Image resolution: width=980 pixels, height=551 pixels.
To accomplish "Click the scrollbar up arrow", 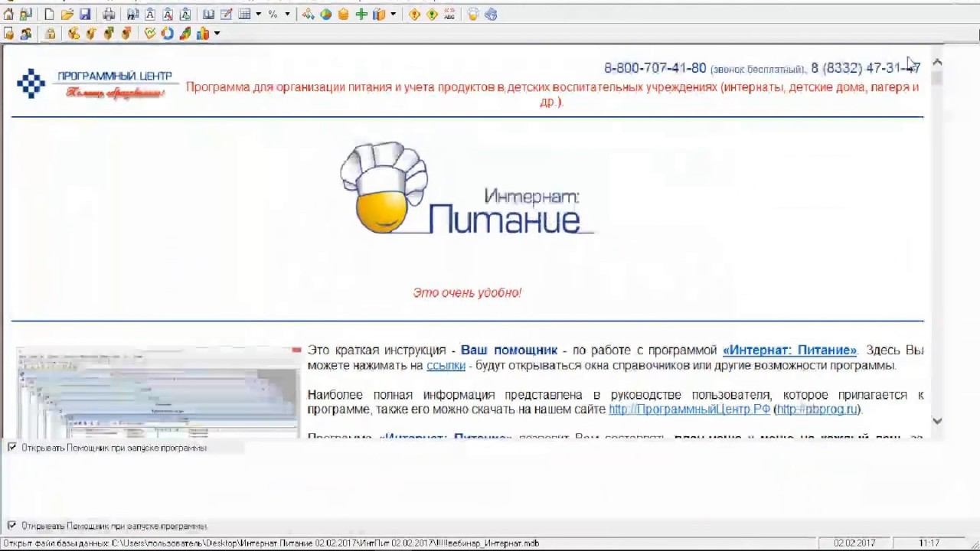I will [x=937, y=62].
